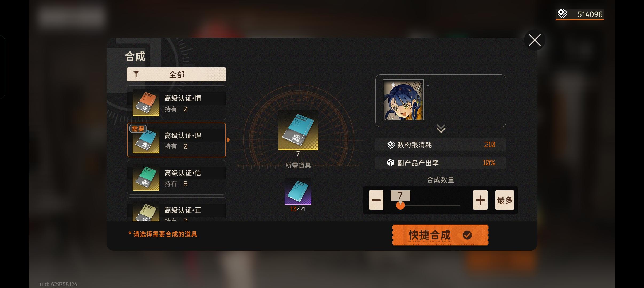Select the 高级认证•信 green certificate item
Screen dimensions: 644x288
point(176,177)
